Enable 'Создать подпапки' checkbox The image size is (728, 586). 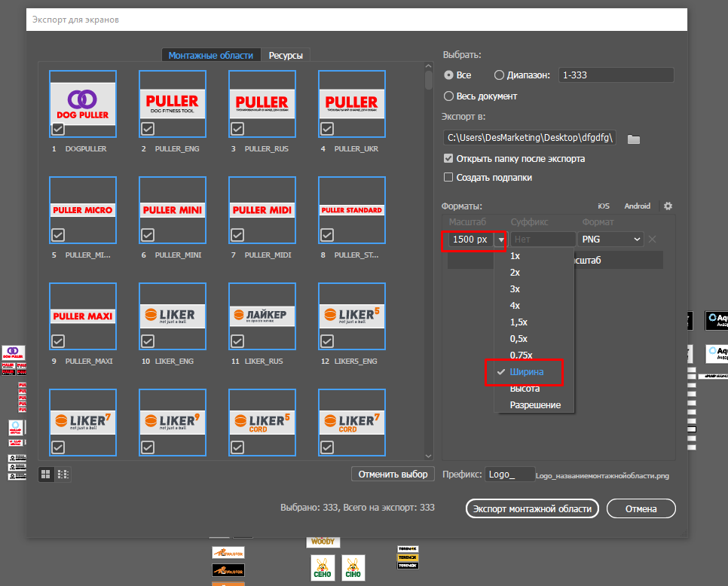pos(448,177)
